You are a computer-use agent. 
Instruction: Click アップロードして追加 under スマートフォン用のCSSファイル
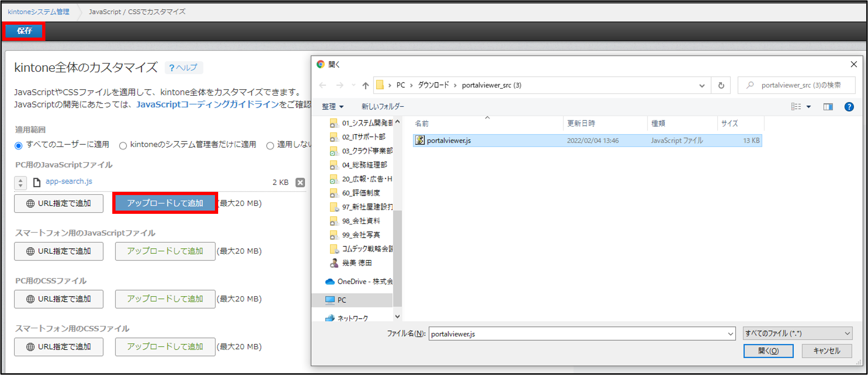pos(165,347)
